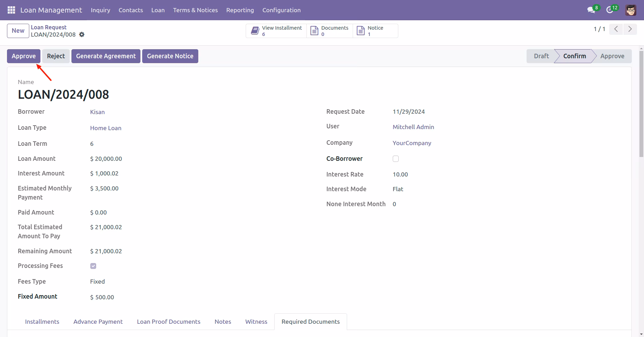Toggle the Co-Borrower checkbox
The width and height of the screenshot is (644, 337).
396,159
